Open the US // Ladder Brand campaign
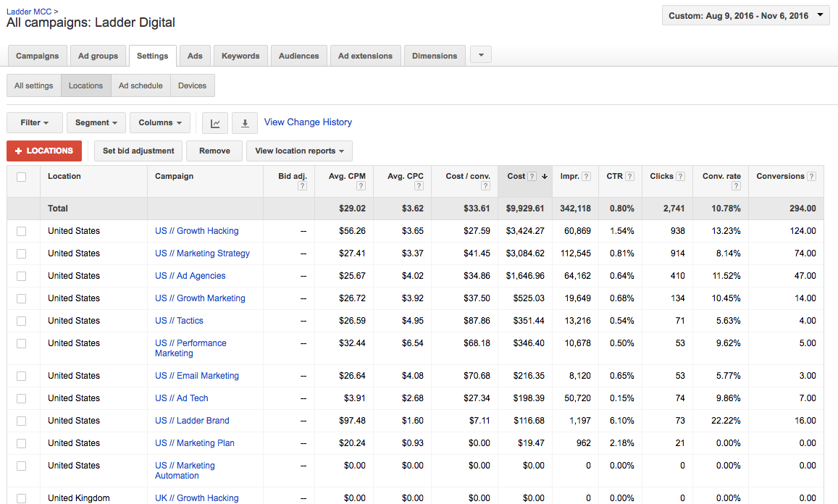 [192, 420]
